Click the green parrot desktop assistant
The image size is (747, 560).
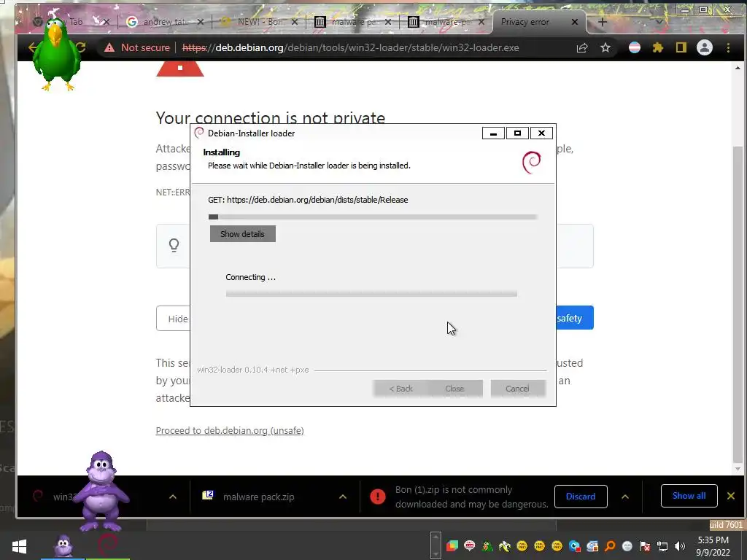pos(56,53)
